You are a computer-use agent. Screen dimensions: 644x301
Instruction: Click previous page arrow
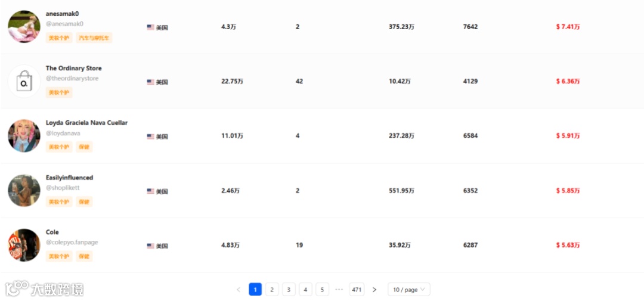239,290
